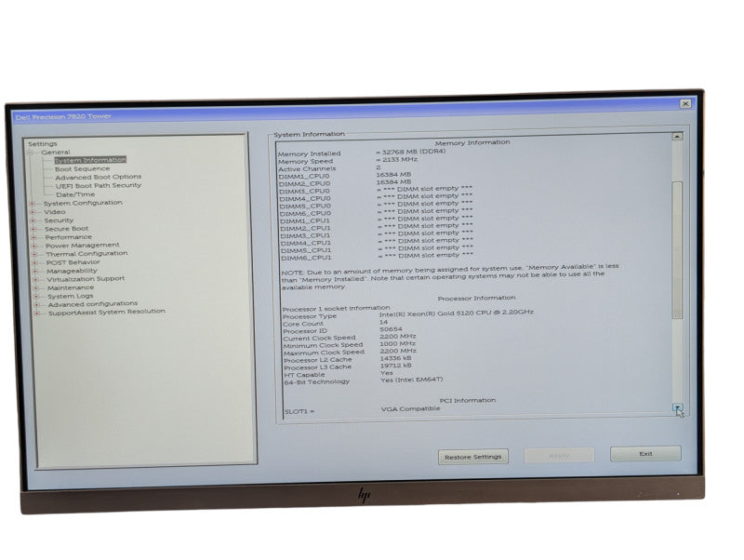Screen dimensions: 744x560
Task: Click the Memory Installed value 32768 MB
Action: pos(411,152)
